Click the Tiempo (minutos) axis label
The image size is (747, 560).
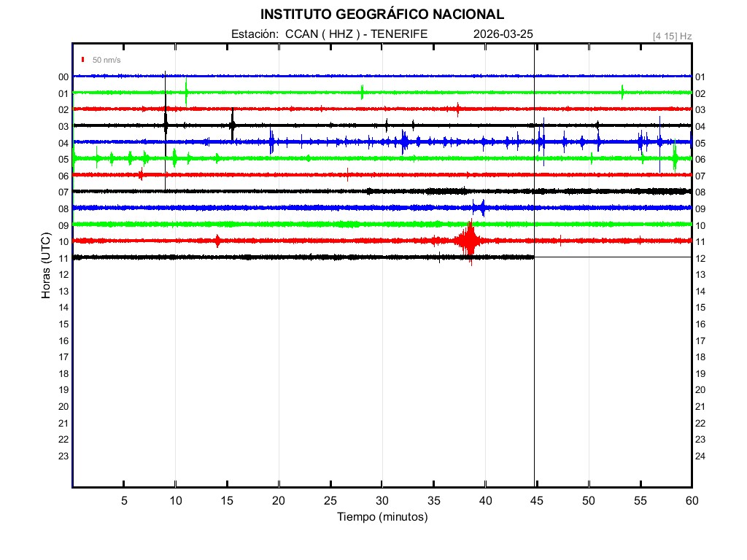(x=382, y=517)
